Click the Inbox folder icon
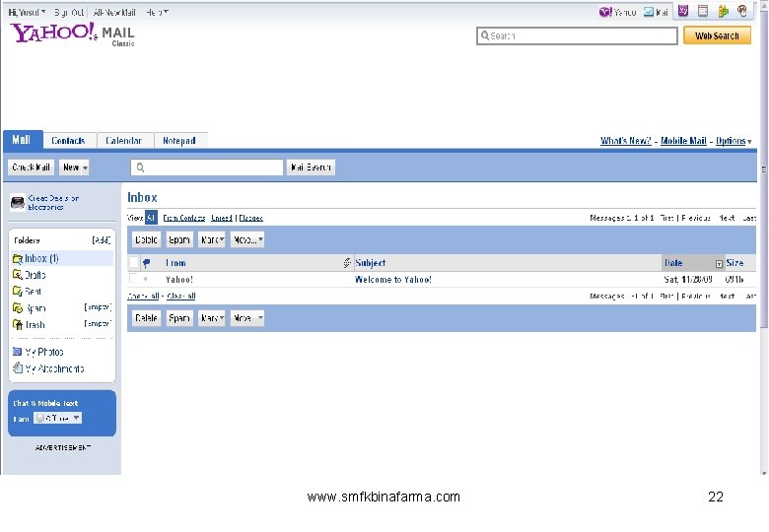This screenshot has width=769, height=532. 18,258
